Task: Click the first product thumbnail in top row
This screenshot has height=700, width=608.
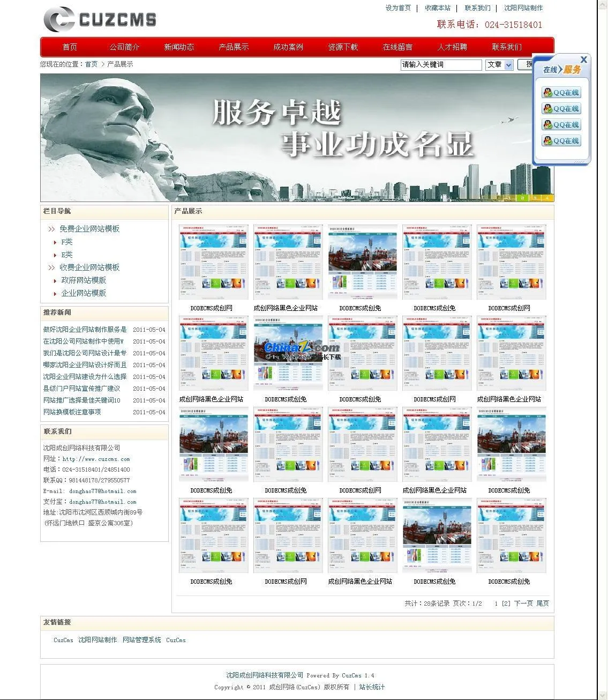Action: [x=214, y=262]
